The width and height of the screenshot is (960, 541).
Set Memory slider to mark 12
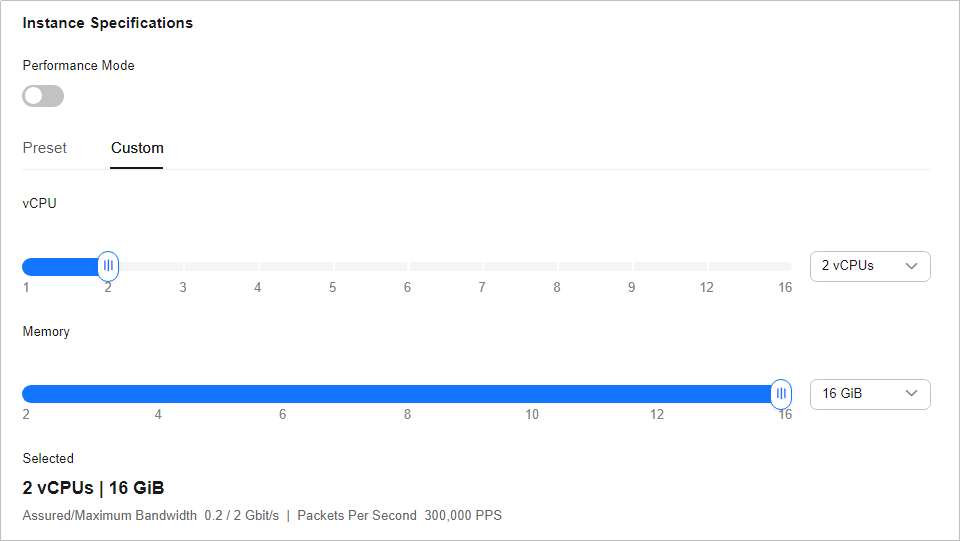pyautogui.click(x=657, y=395)
